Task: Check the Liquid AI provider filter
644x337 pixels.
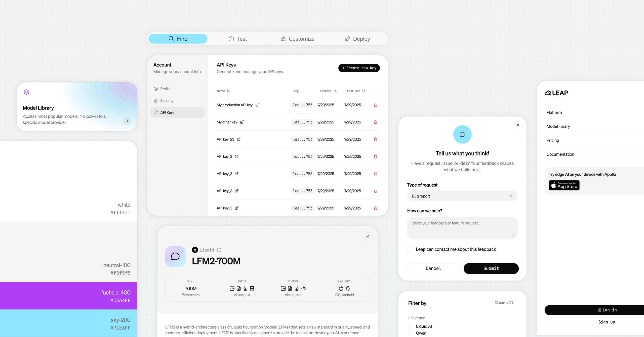Action: coord(411,326)
